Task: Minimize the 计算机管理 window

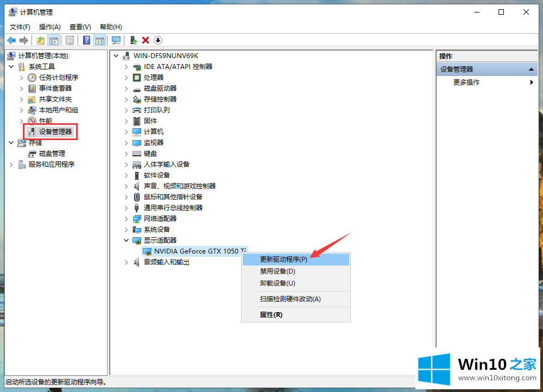Action: [x=477, y=12]
